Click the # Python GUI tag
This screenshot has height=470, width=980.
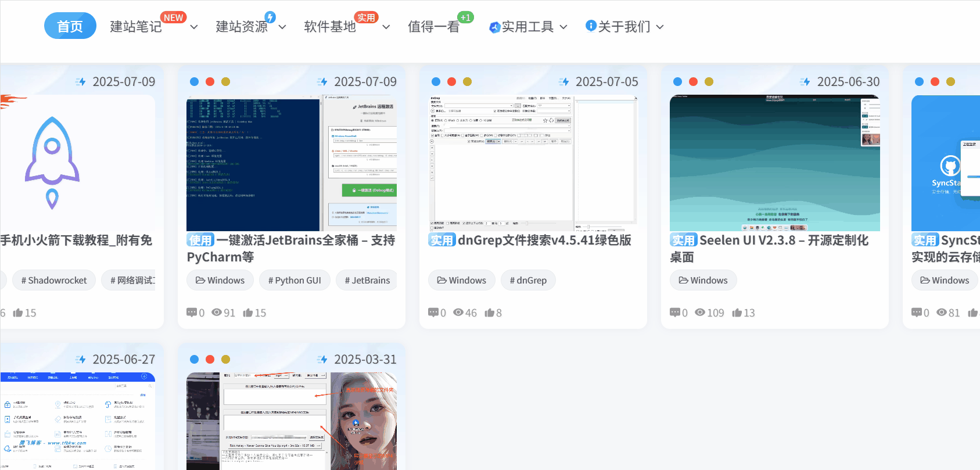tap(295, 280)
